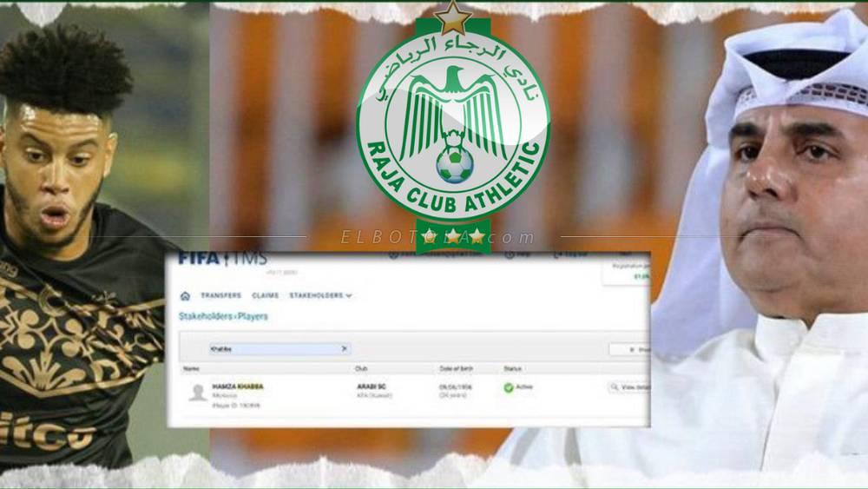Sort by the Name column header
Viewport: 868px width, 489px height.
tap(192, 368)
